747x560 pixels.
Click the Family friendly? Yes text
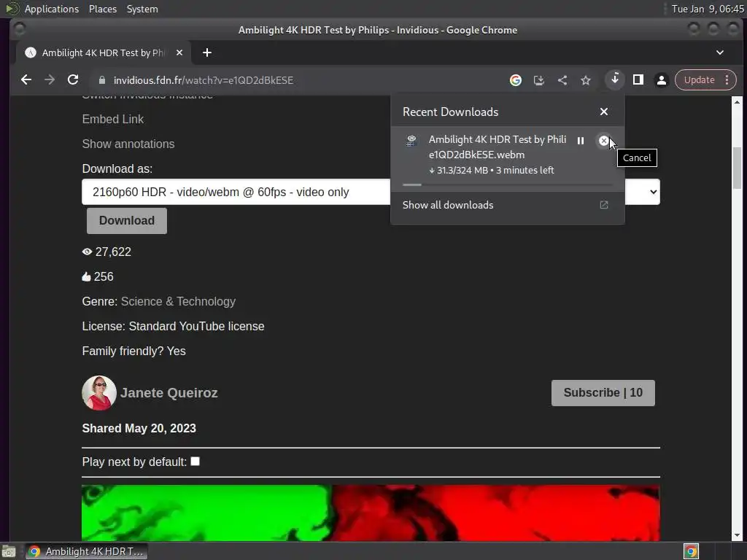(x=134, y=351)
